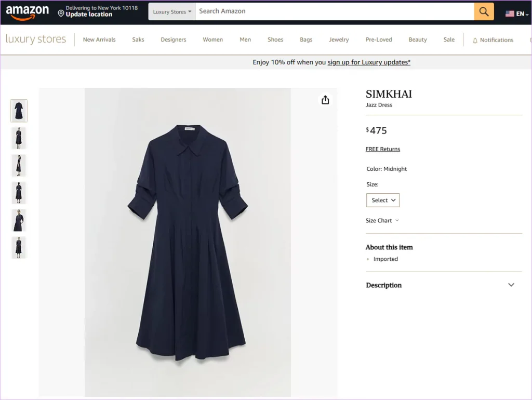This screenshot has height=400, width=532.
Task: Open the Beauty menu
Action: tap(418, 39)
